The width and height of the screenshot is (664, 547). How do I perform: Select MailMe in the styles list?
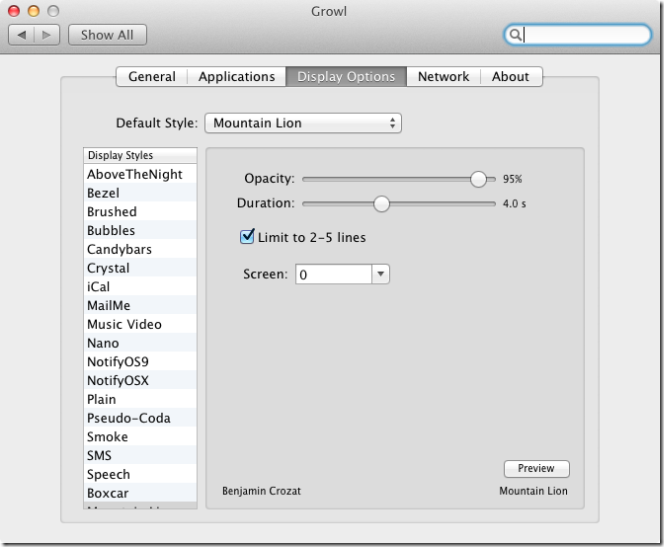click(140, 305)
